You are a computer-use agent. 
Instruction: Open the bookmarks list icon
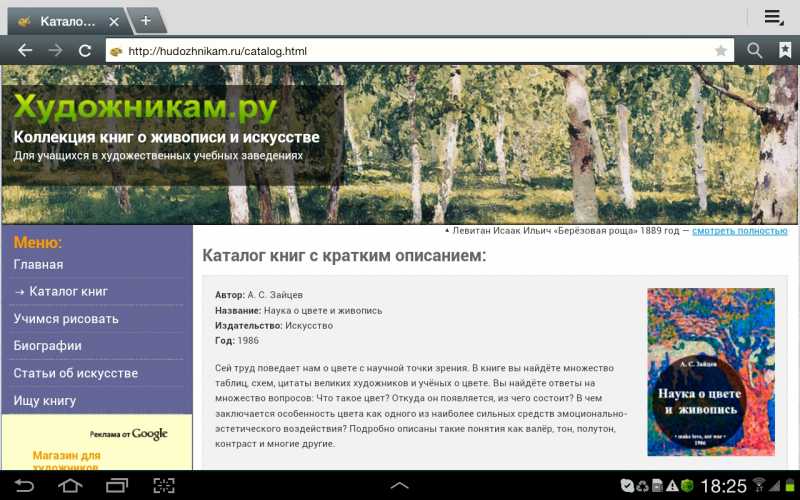(785, 51)
